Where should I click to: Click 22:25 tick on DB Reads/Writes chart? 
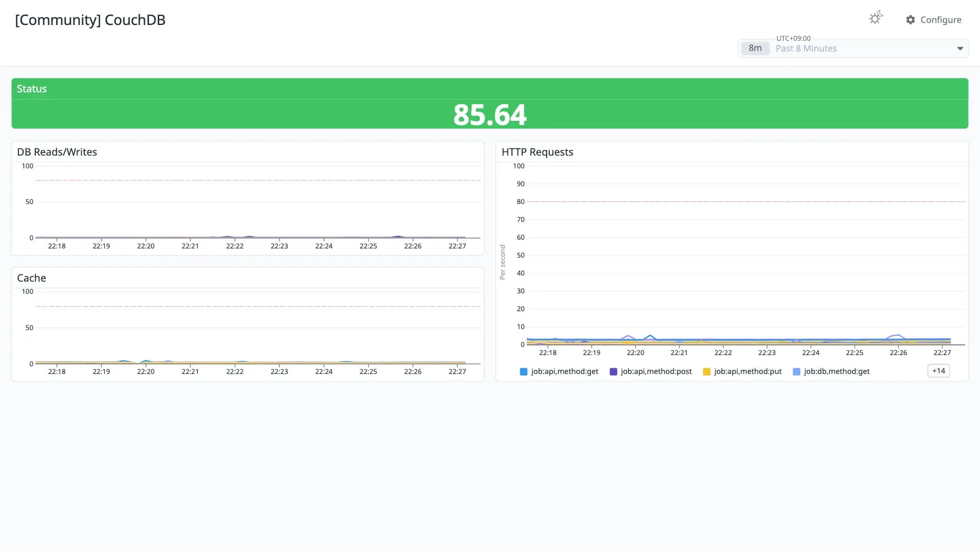[368, 246]
